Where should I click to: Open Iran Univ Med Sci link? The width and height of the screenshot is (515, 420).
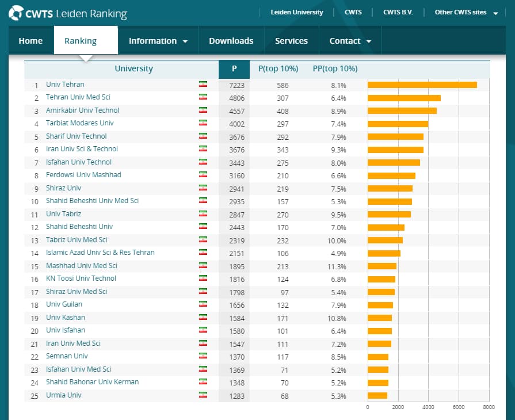(73, 343)
